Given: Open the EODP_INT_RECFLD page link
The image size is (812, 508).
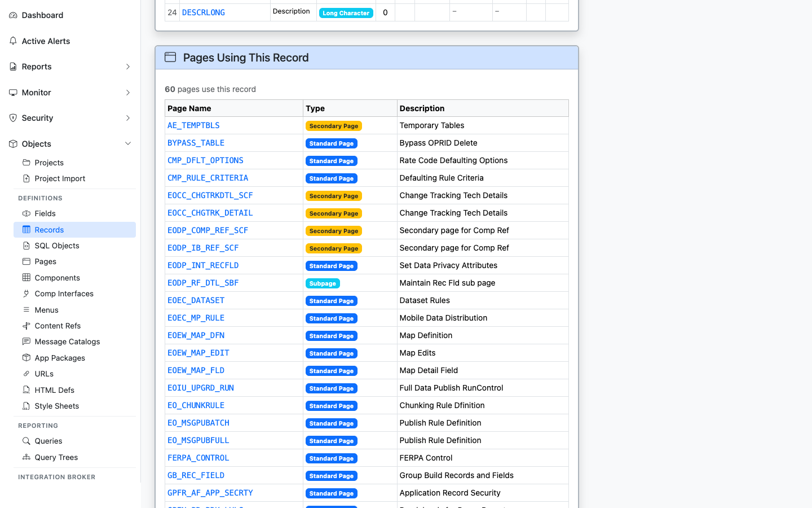Looking at the screenshot, I should pos(203,265).
